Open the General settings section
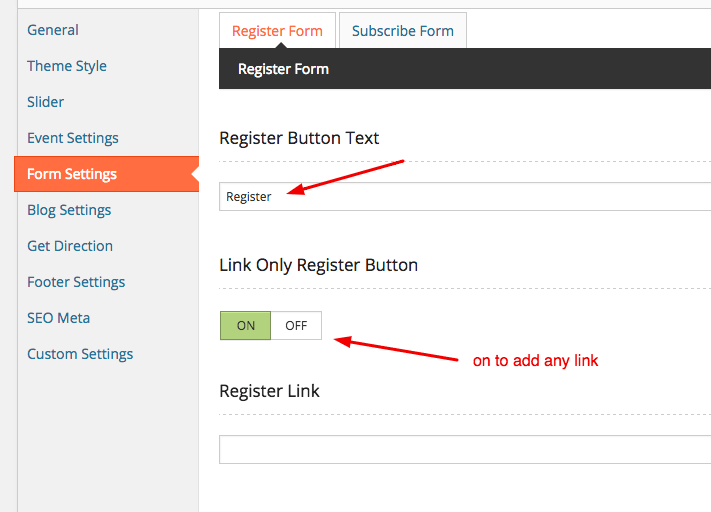711x512 pixels. 53,30
